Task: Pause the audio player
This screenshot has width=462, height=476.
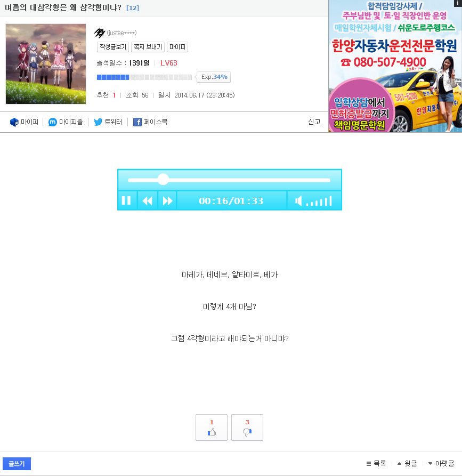Action: [126, 200]
